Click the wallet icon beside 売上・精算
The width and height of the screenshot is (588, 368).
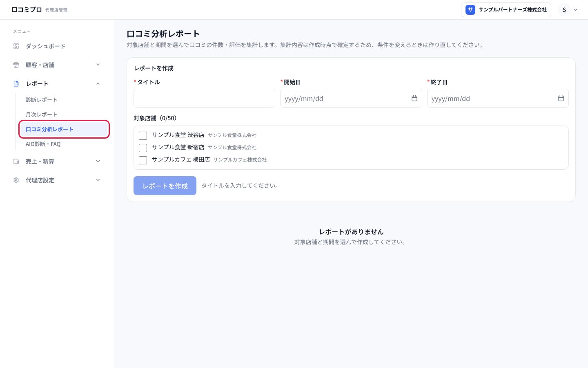[16, 162]
